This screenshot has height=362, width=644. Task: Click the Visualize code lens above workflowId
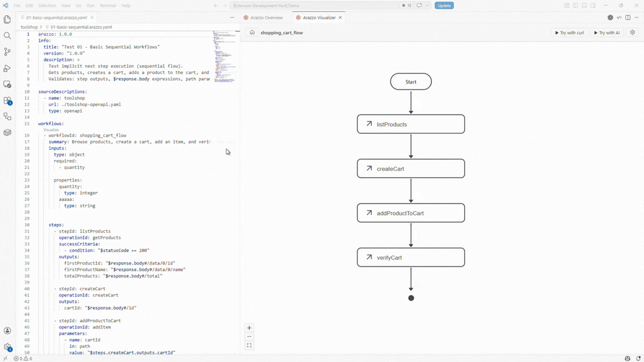(x=51, y=130)
